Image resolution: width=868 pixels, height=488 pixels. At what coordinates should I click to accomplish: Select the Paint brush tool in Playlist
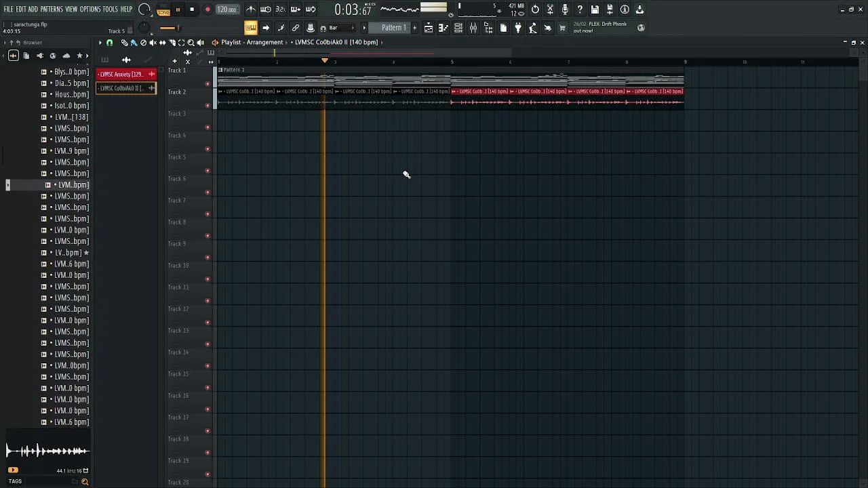[134, 43]
